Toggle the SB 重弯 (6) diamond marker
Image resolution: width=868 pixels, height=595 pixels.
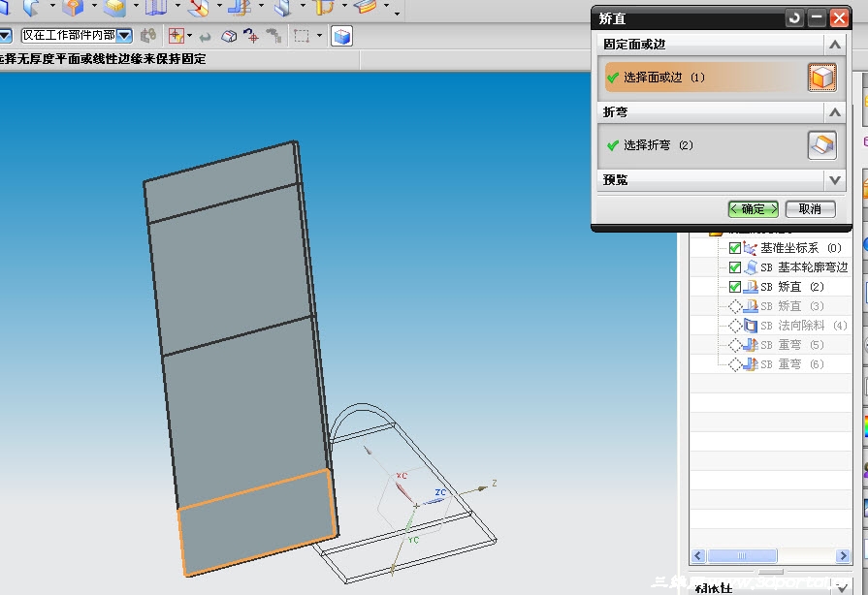(735, 364)
